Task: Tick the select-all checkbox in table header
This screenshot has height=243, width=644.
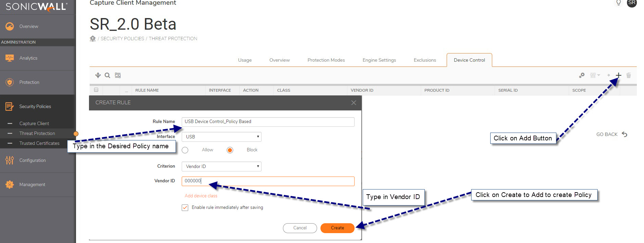Action: coord(96,90)
